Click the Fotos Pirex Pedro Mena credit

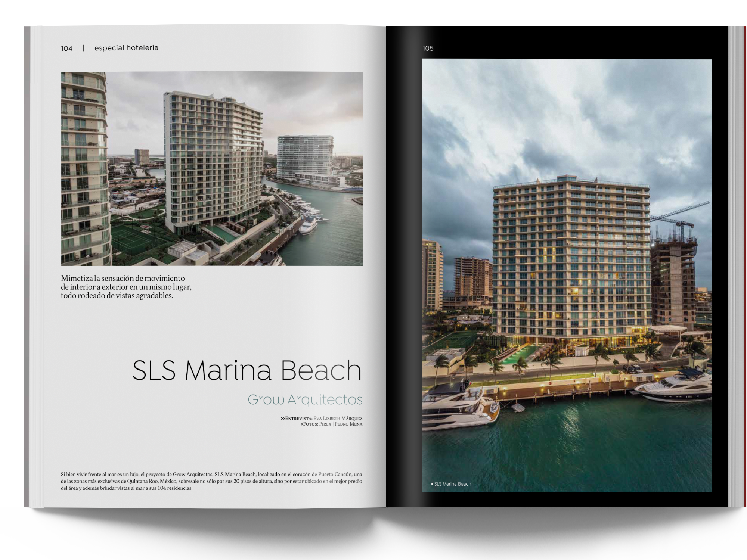tap(331, 424)
